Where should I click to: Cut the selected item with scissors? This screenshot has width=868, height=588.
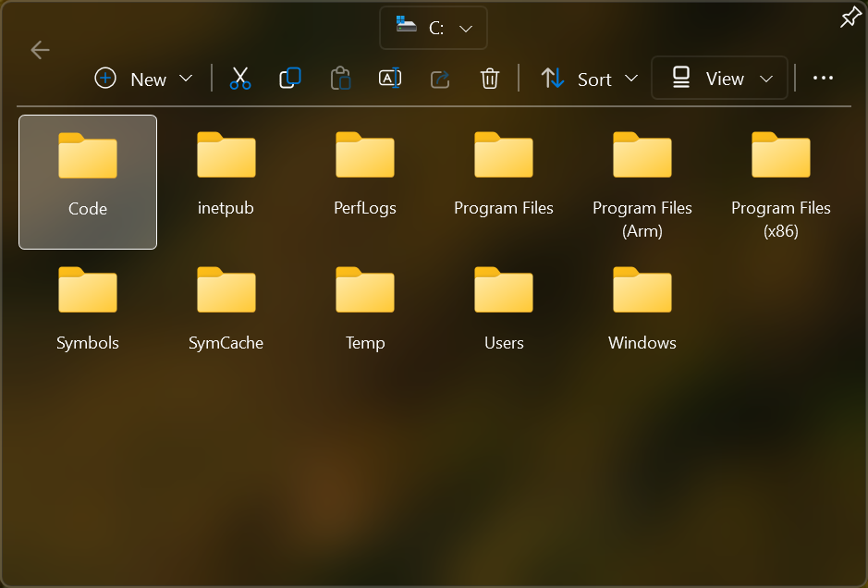click(x=240, y=78)
